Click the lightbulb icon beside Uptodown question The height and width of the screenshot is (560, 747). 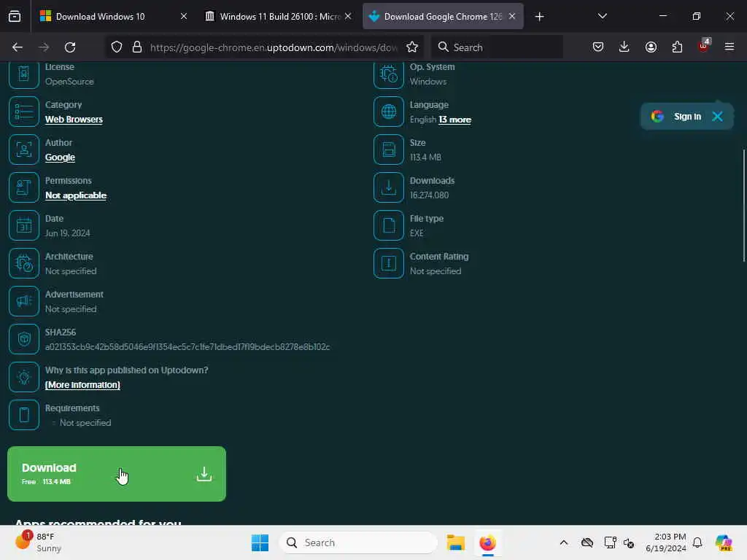tap(24, 377)
